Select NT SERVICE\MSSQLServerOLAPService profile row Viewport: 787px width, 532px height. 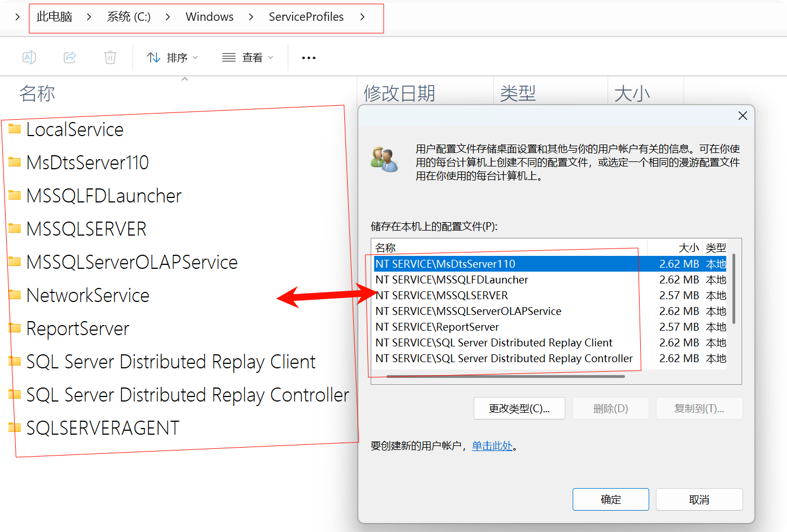(550, 311)
